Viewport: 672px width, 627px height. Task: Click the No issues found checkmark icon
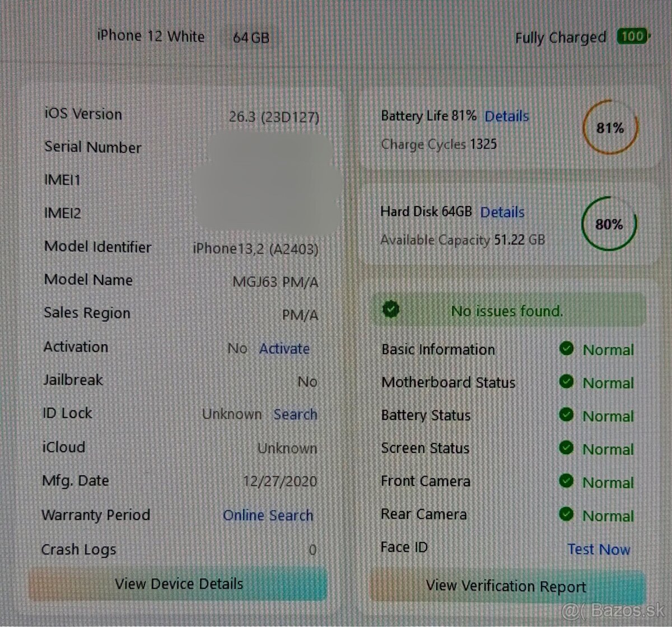click(x=391, y=309)
